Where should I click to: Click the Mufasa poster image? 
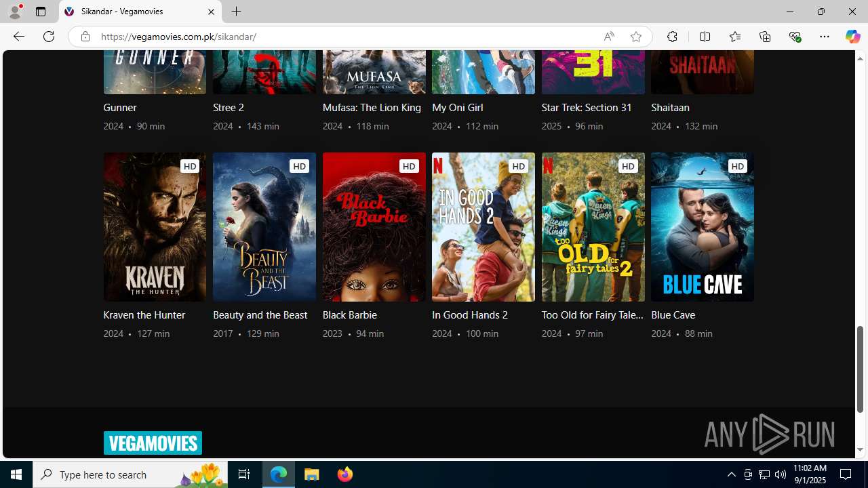[374, 72]
